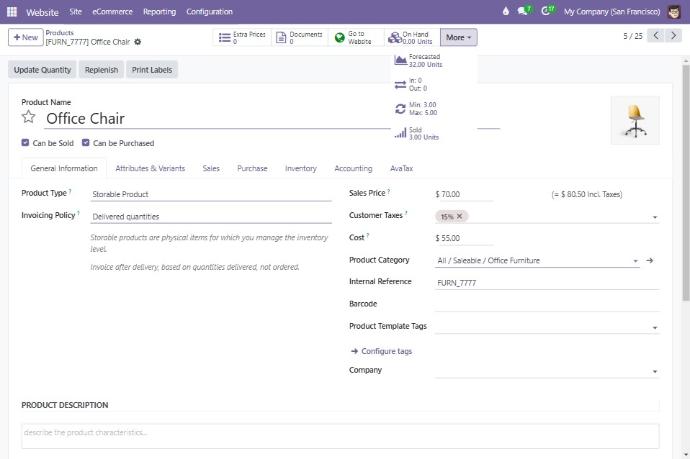Screen dimensions: 690x459
Task: Click the Incl. Taxes price text
Action: point(587,194)
